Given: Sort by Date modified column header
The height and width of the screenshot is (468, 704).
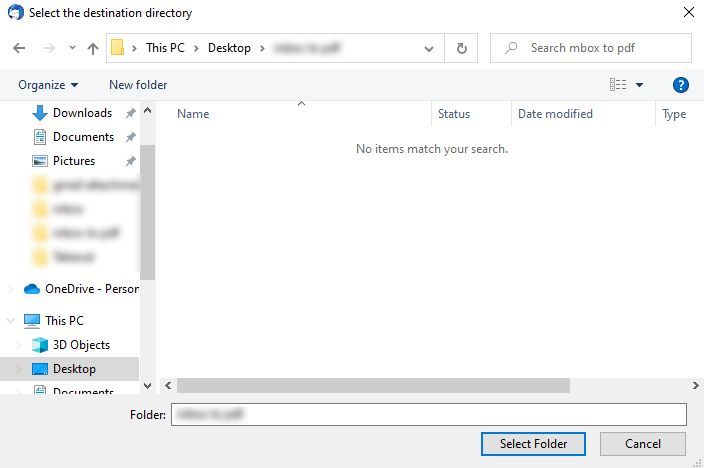Looking at the screenshot, I should click(x=555, y=114).
